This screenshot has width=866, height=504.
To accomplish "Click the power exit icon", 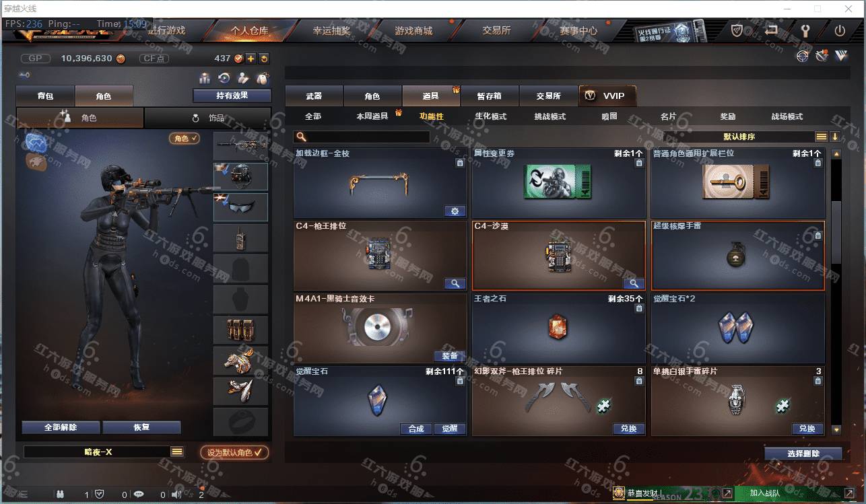I will point(840,31).
